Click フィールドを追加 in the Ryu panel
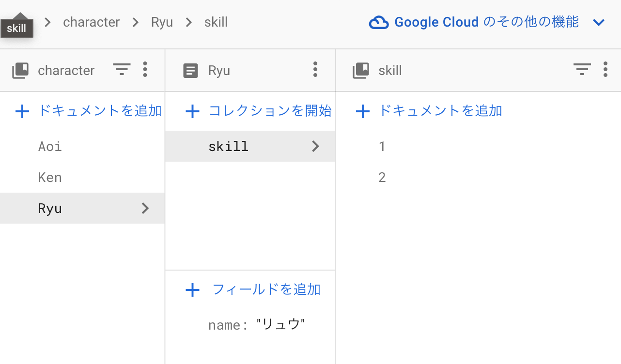This screenshot has width=621, height=364. click(256, 289)
